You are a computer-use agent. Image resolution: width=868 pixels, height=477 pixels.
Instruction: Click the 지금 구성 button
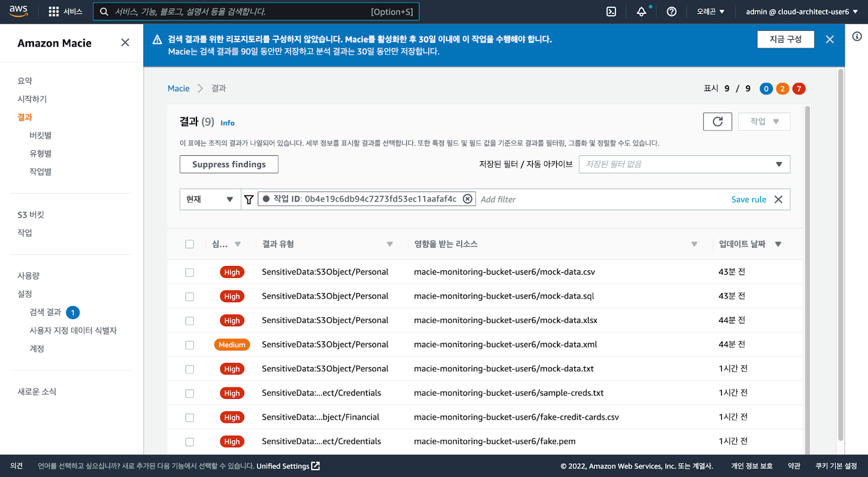[x=786, y=39]
